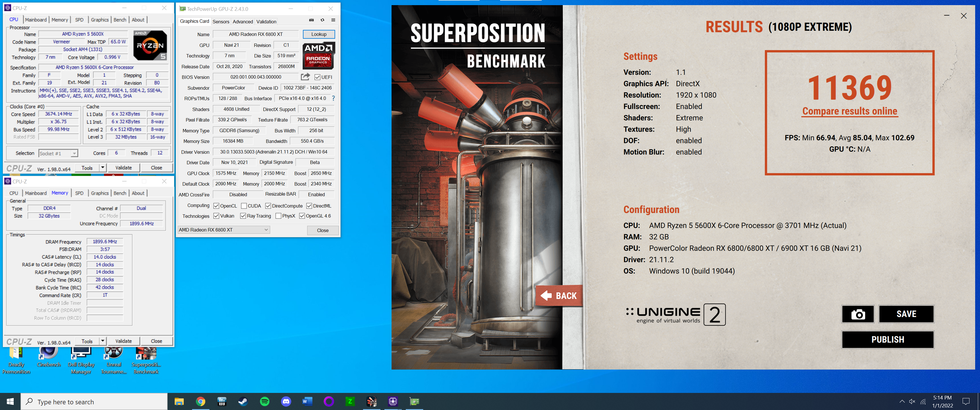Take a screenshot with Superposition camera button

(858, 314)
